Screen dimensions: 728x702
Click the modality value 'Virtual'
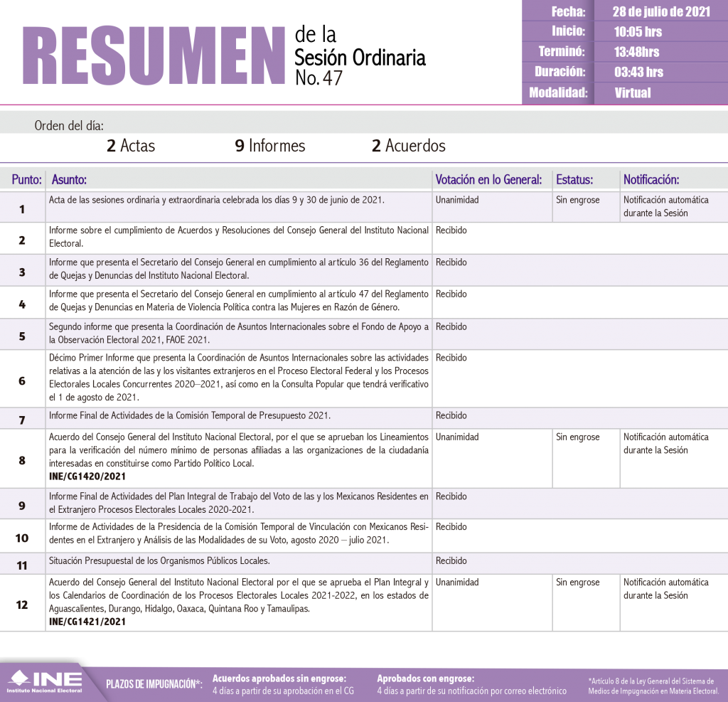(x=632, y=92)
